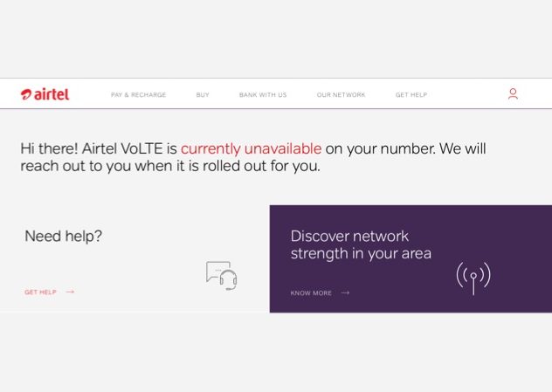Click the purple network strength banner
The height and width of the screenshot is (392, 552).
(x=411, y=258)
